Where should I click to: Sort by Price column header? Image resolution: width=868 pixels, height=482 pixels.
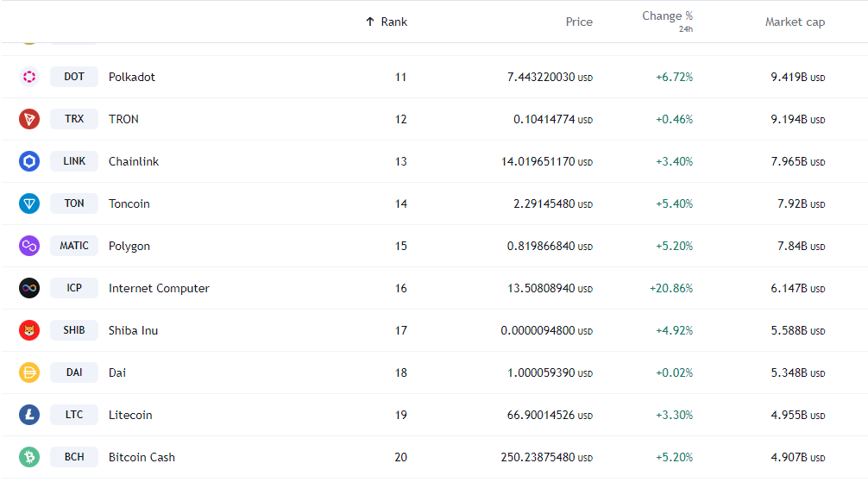[x=579, y=22]
